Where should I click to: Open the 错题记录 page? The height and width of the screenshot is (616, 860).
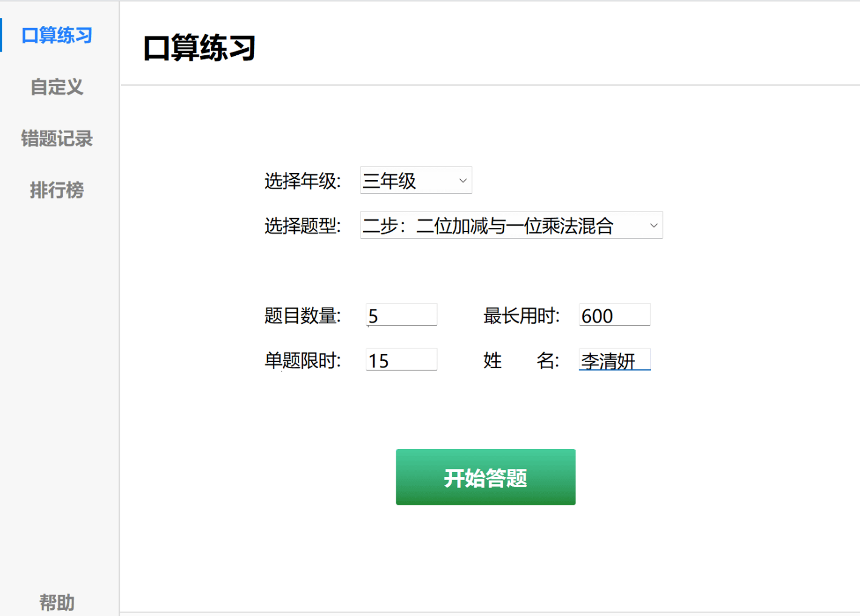57,139
